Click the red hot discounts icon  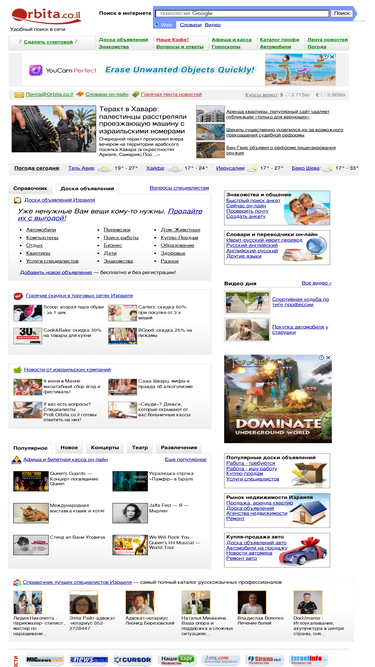[x=18, y=296]
